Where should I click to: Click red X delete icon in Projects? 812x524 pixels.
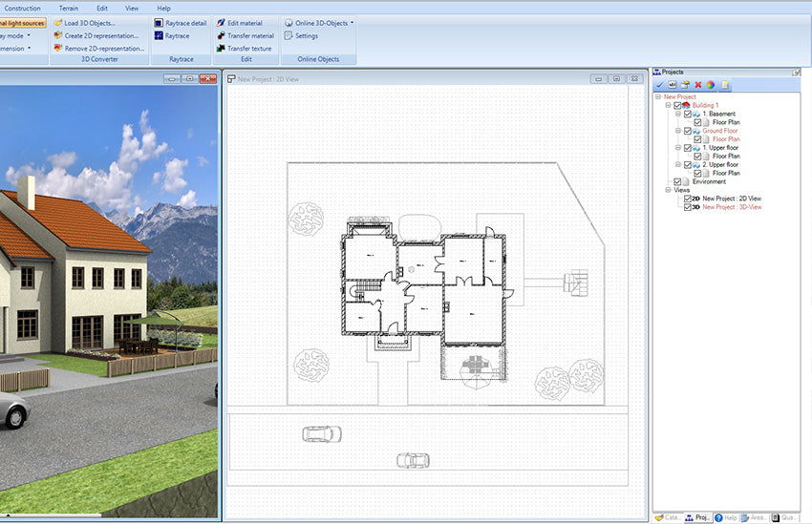[697, 85]
